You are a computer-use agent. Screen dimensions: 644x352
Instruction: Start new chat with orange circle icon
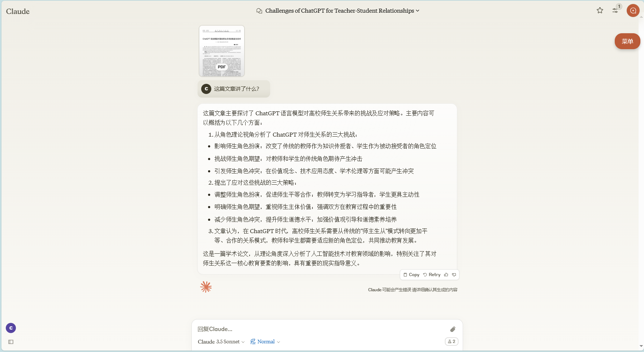(x=633, y=10)
